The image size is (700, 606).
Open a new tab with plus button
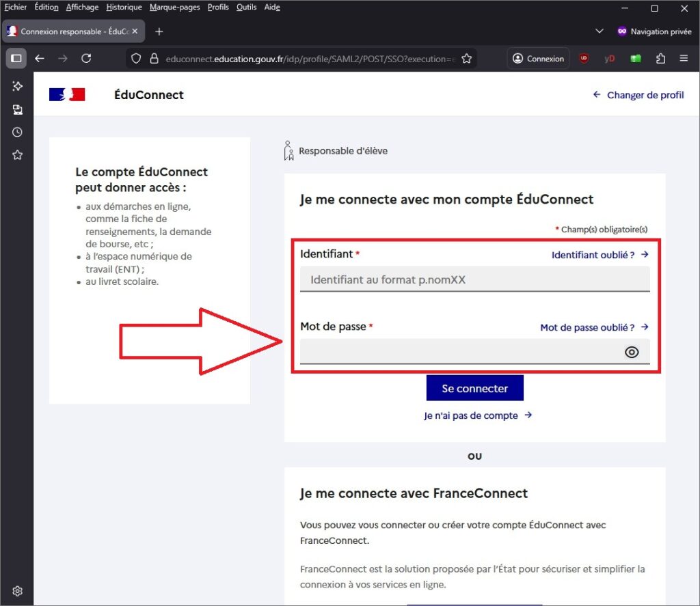tap(159, 31)
